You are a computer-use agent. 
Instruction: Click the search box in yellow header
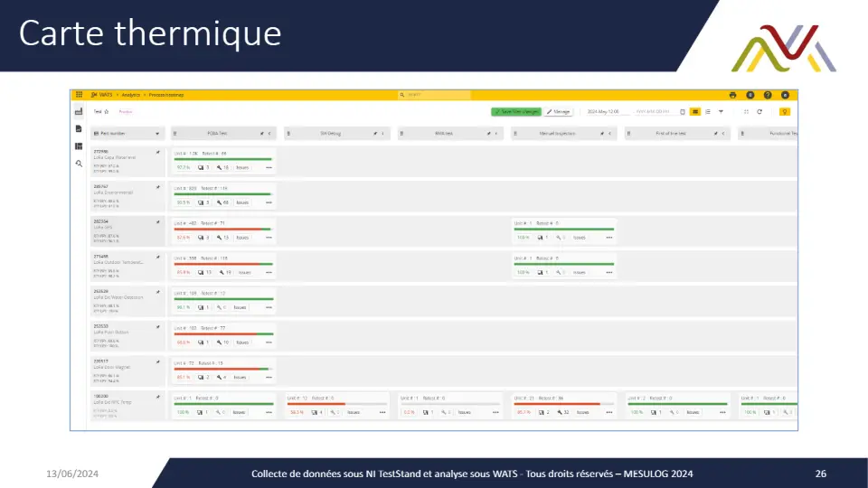point(435,95)
